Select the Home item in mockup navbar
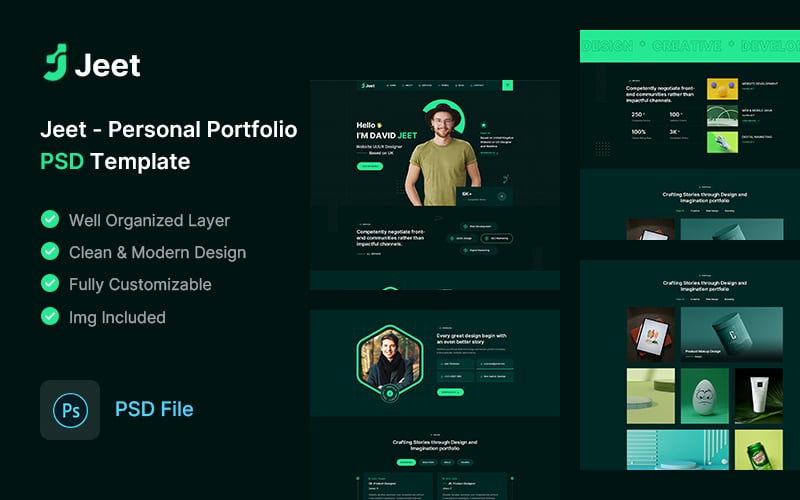 pyautogui.click(x=391, y=86)
